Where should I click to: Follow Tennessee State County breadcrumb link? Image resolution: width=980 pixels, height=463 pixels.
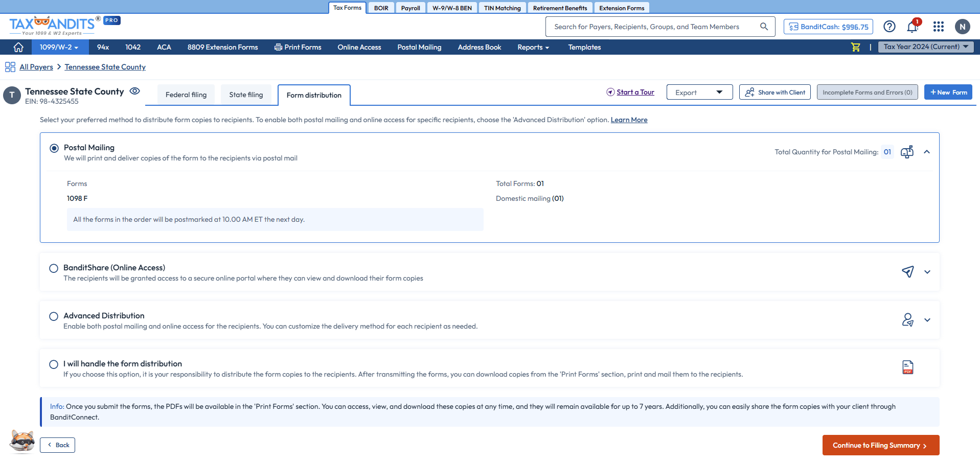coord(105,67)
